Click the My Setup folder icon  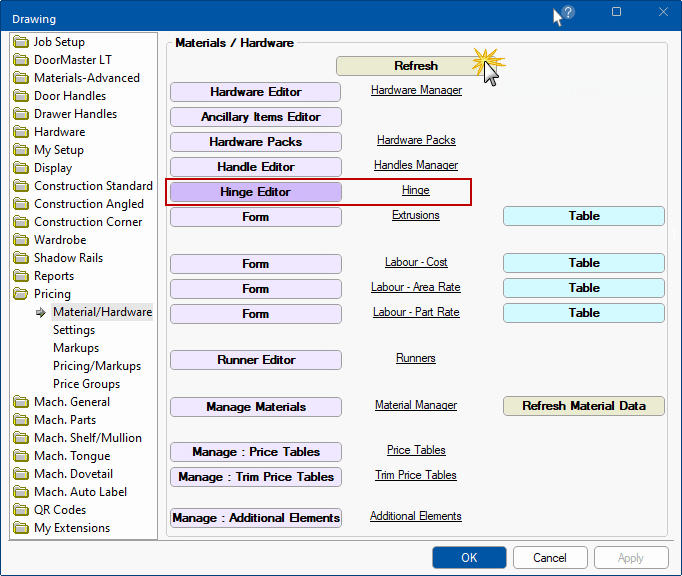(20, 150)
